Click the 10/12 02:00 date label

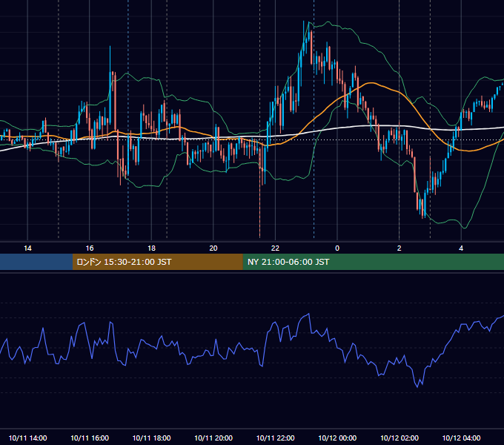pos(399,438)
